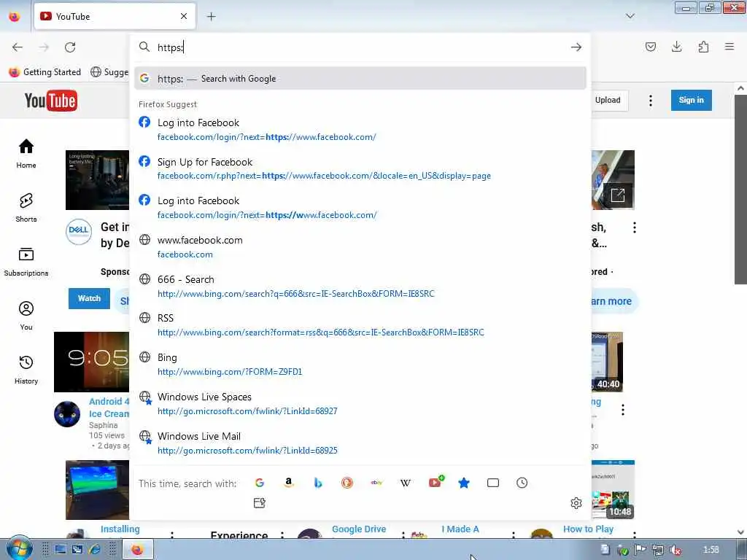Click the Upload button

point(608,101)
